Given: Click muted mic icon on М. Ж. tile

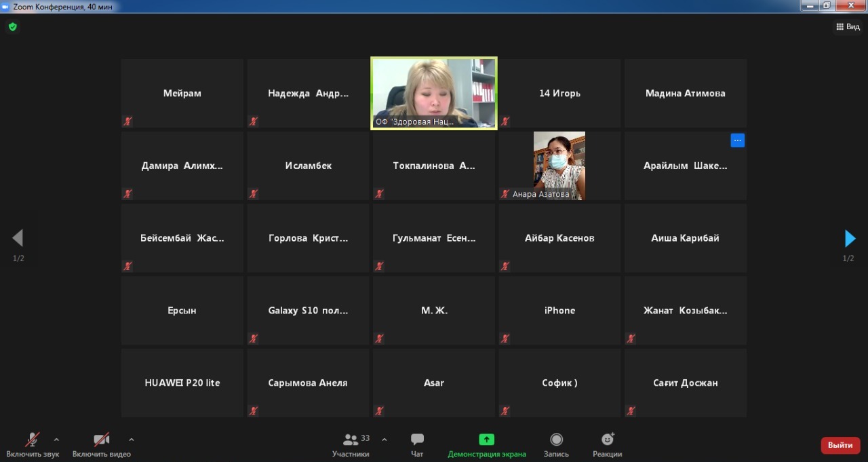Looking at the screenshot, I should point(379,338).
